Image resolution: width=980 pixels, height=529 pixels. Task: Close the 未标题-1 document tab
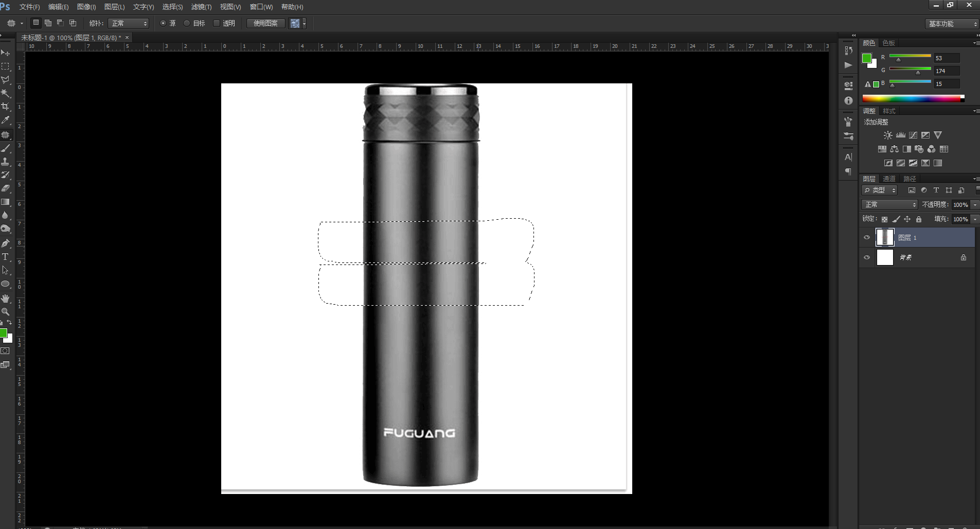(x=127, y=38)
